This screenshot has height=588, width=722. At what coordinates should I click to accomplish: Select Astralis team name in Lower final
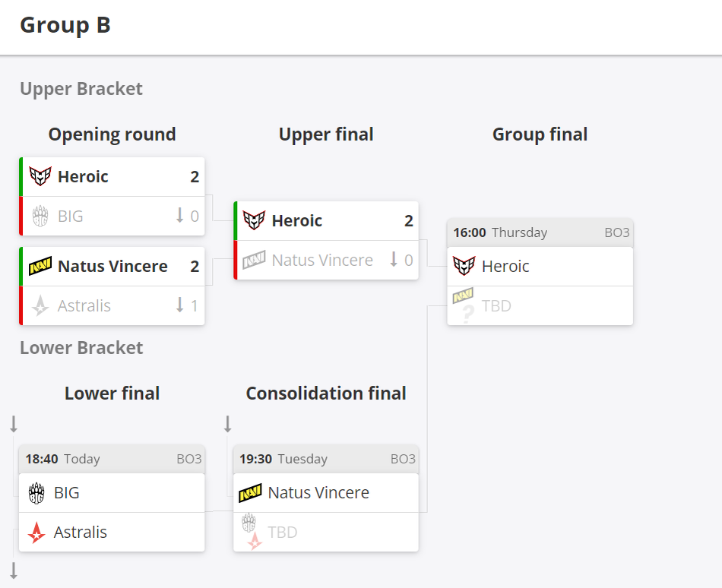pos(80,533)
